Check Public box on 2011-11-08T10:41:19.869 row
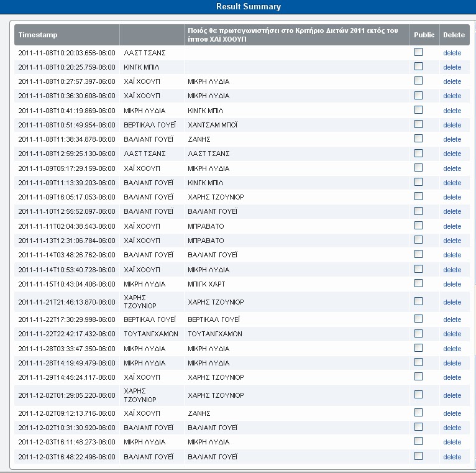Image resolution: width=476 pixels, height=473 pixels. (x=418, y=110)
